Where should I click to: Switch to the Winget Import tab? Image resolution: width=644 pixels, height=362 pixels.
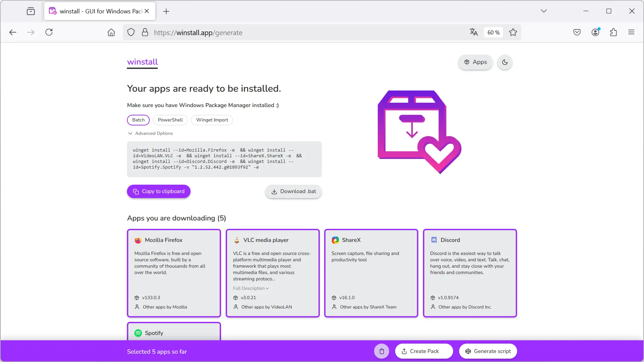[212, 120]
